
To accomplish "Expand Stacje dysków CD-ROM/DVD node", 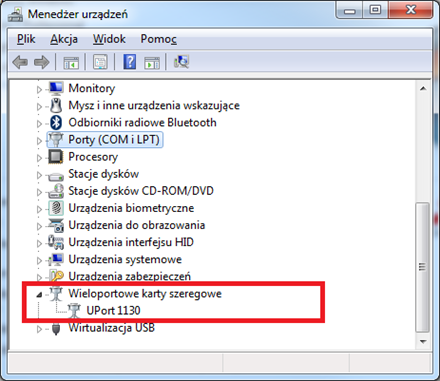I will point(39,192).
